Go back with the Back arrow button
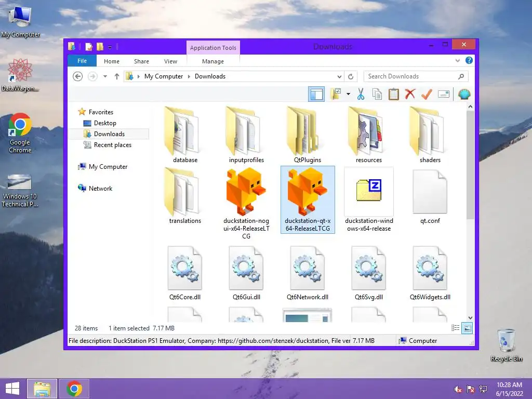This screenshot has width=532, height=399. click(x=78, y=76)
